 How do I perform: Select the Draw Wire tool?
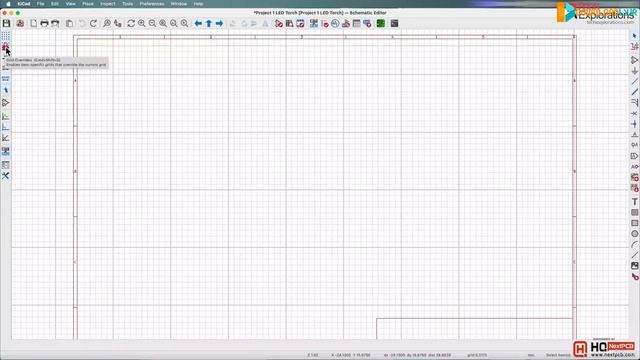click(x=634, y=82)
